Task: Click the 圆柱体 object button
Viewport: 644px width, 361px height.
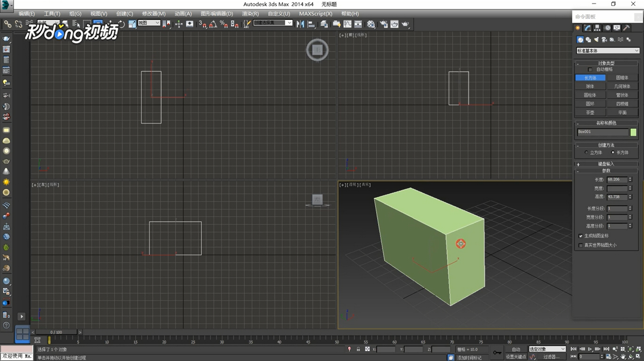Action: click(x=590, y=95)
